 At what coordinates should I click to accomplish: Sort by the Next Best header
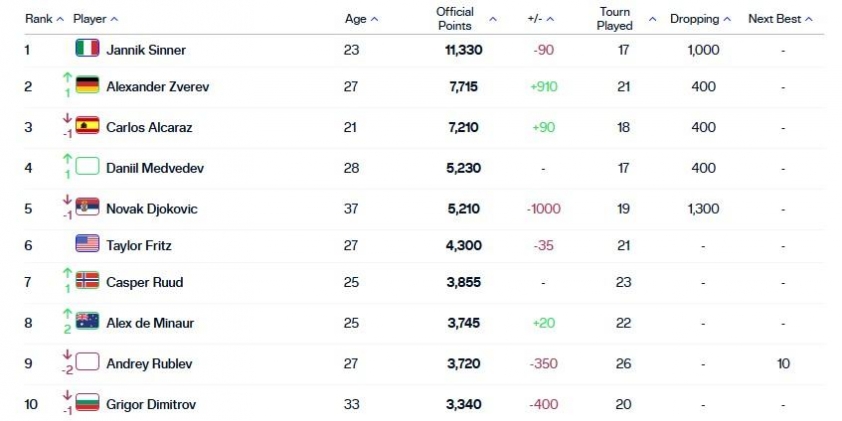tap(780, 19)
